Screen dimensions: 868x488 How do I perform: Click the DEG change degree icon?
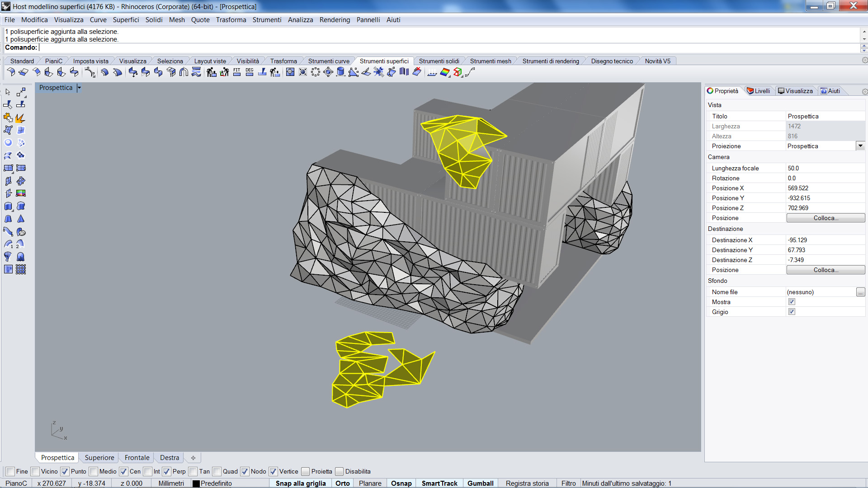(x=250, y=72)
